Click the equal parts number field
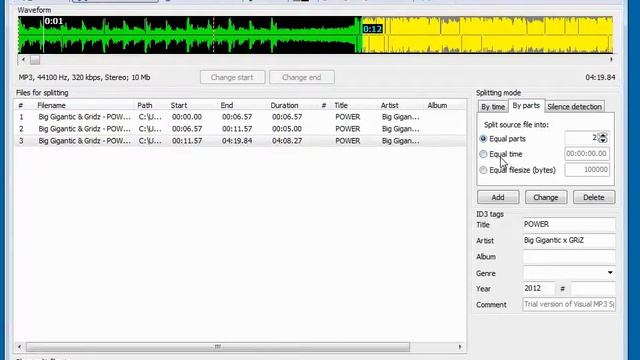The image size is (640, 360). pos(582,138)
